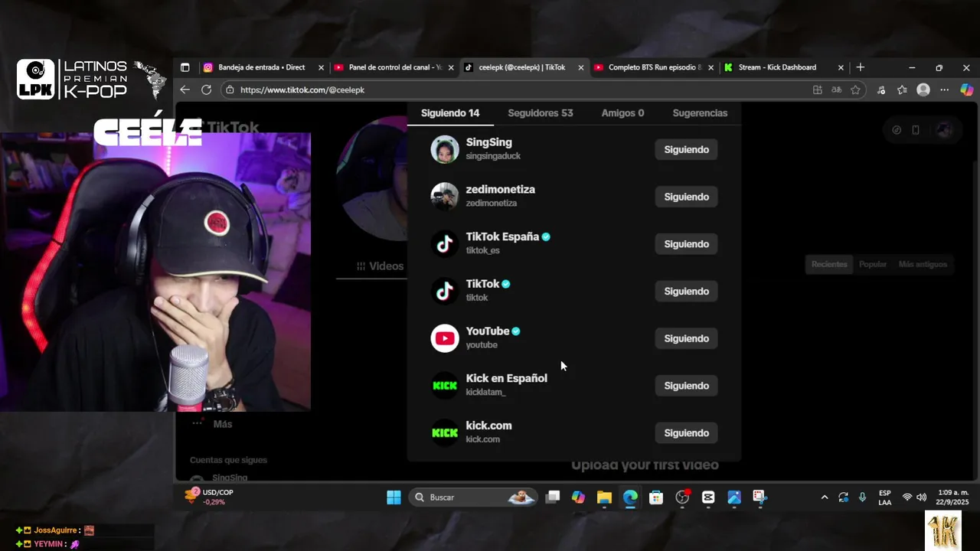Switch to the Amigos 0 tab

[x=622, y=113]
